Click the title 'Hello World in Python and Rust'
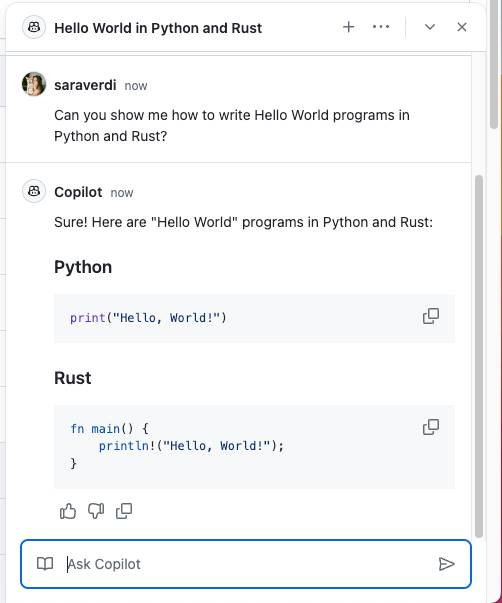This screenshot has width=502, height=603. pos(158,28)
